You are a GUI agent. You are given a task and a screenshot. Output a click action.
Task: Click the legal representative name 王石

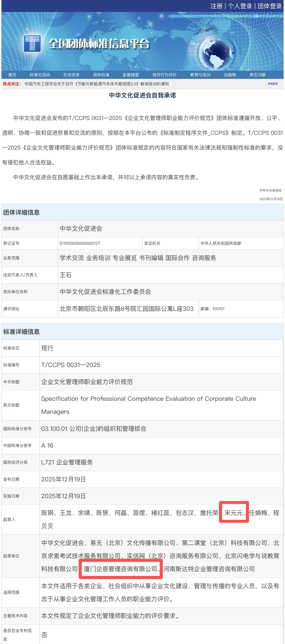click(66, 275)
